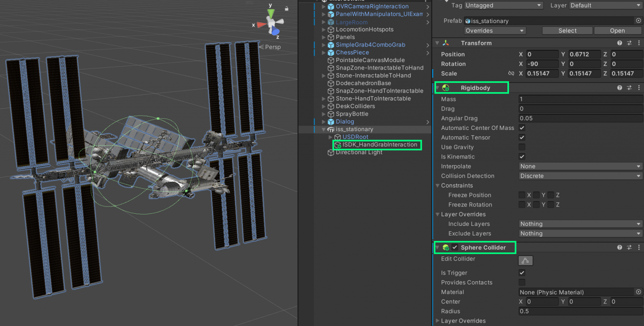Screen dimensions: 644x326
Task: Open the Include Layers dropdown
Action: point(580,223)
